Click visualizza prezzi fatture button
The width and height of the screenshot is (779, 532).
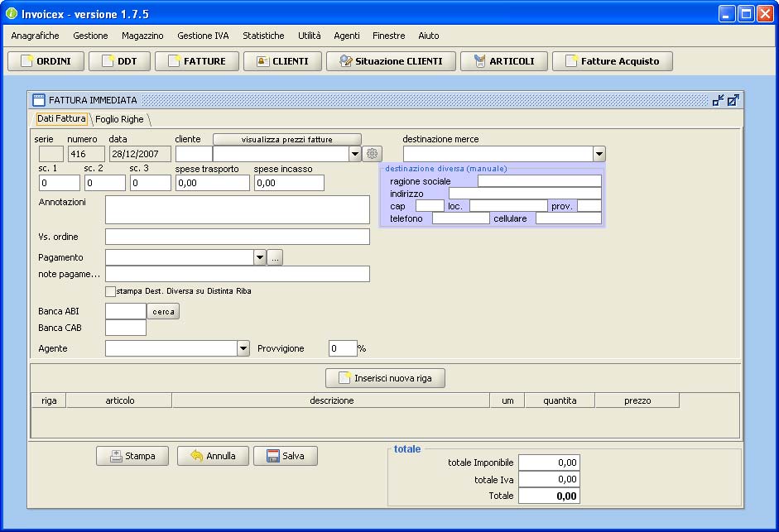(x=287, y=140)
